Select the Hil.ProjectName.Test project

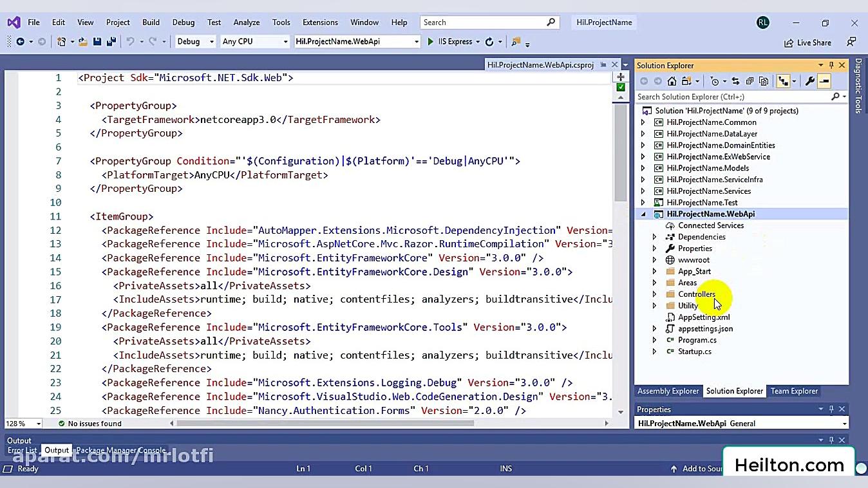(702, 202)
